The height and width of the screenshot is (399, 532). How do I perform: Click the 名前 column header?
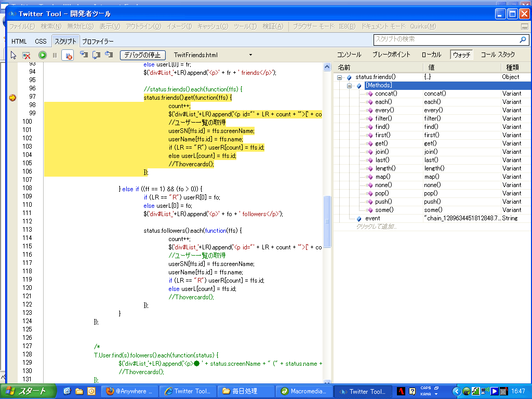[379, 68]
